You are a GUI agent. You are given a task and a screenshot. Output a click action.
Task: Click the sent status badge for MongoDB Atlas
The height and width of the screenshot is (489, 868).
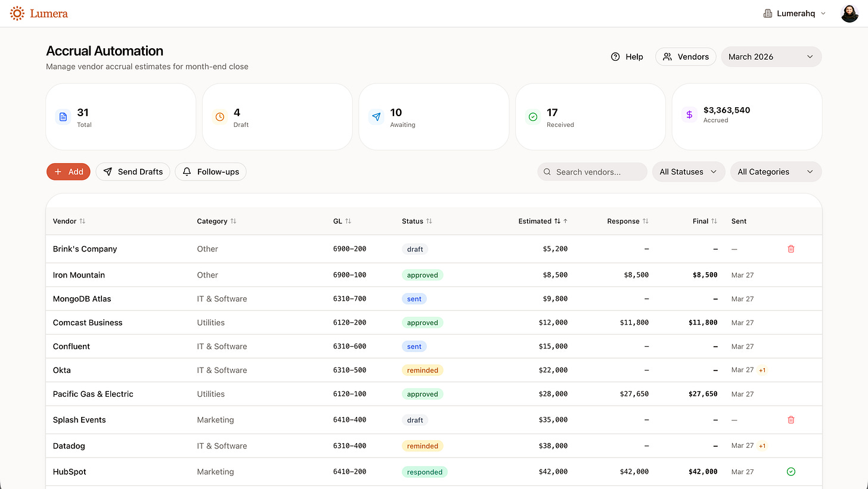[414, 299]
